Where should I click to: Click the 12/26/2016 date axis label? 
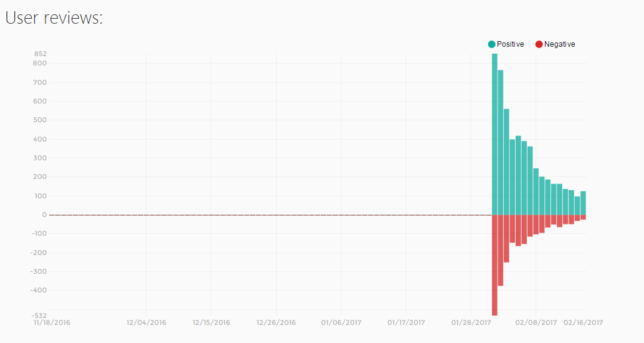pos(276,322)
